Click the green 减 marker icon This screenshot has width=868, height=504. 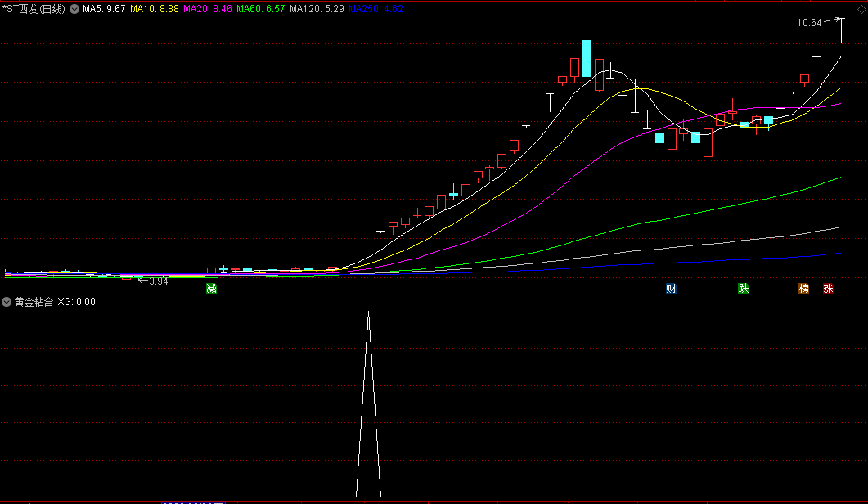(x=211, y=289)
